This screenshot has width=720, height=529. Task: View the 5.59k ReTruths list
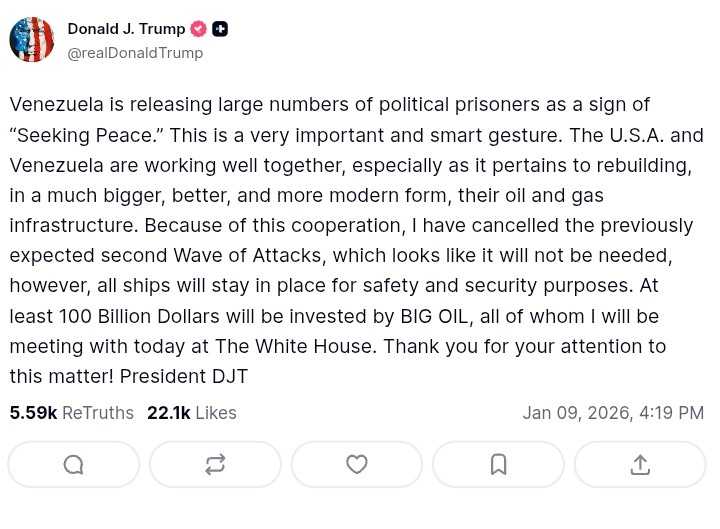tap(71, 413)
